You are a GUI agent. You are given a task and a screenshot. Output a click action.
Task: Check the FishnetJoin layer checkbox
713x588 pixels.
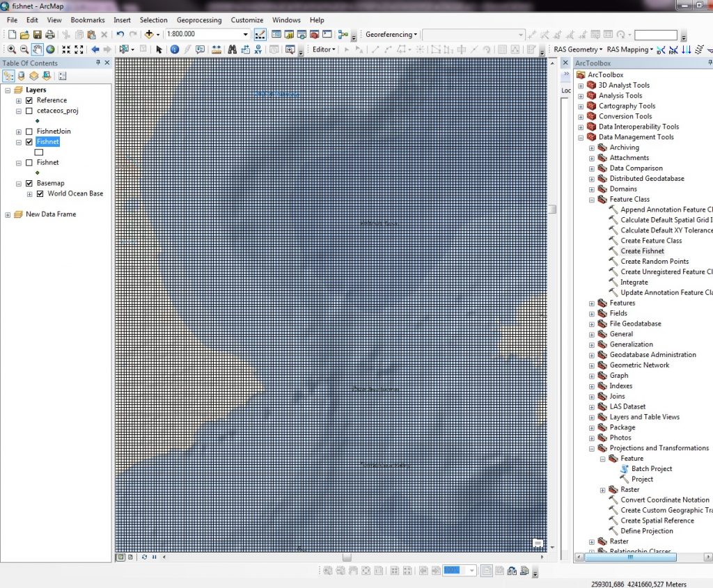point(29,132)
